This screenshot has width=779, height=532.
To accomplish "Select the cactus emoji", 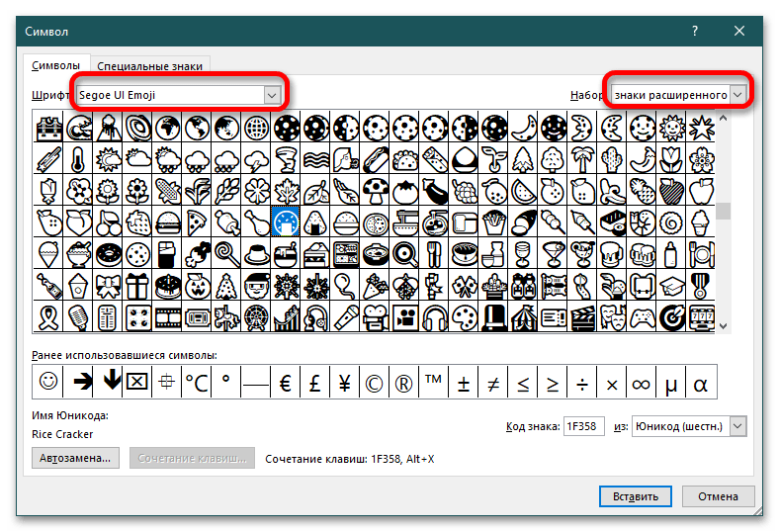I will tap(612, 159).
